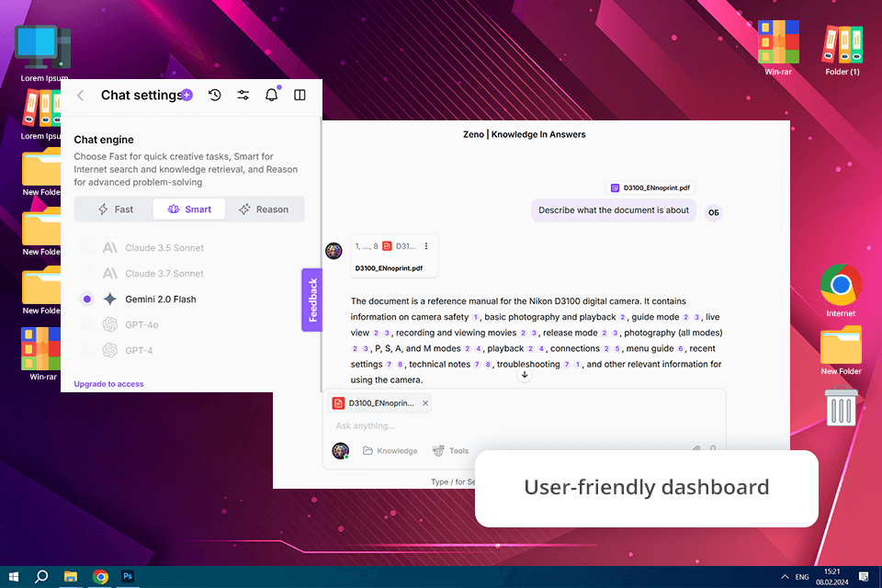Image resolution: width=882 pixels, height=588 pixels.
Task: Open Photoshop from the taskbar
Action: [x=128, y=576]
